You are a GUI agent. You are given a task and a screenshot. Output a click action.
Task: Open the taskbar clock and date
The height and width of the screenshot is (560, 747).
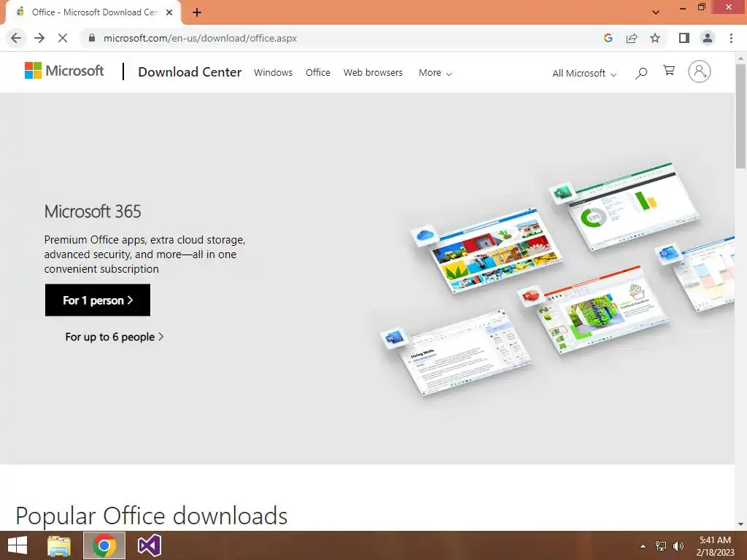click(x=715, y=546)
